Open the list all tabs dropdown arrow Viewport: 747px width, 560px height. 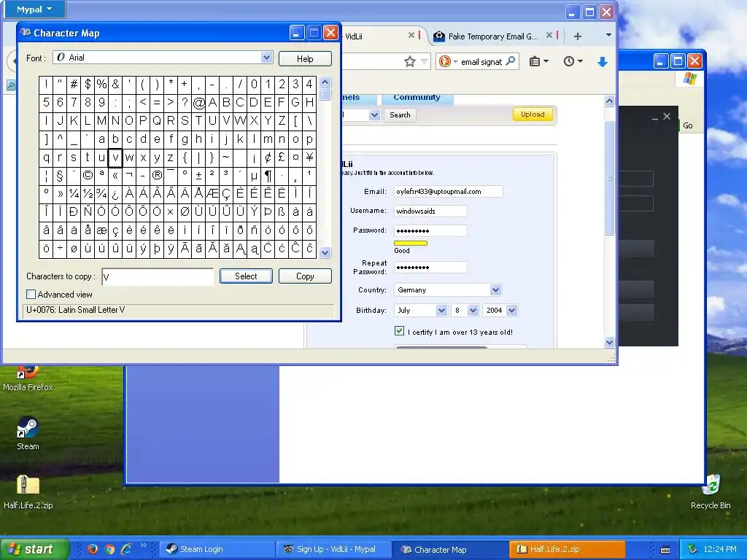tap(608, 35)
